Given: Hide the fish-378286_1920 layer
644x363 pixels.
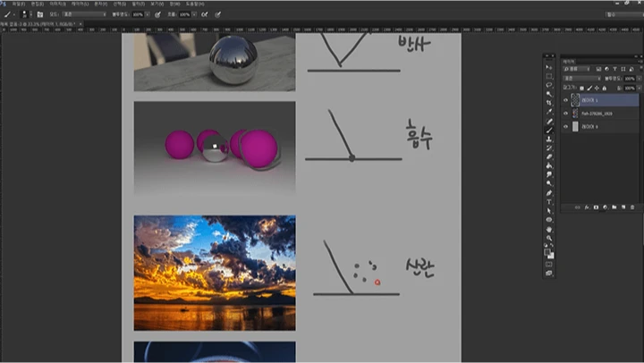Looking at the screenshot, I should 565,114.
